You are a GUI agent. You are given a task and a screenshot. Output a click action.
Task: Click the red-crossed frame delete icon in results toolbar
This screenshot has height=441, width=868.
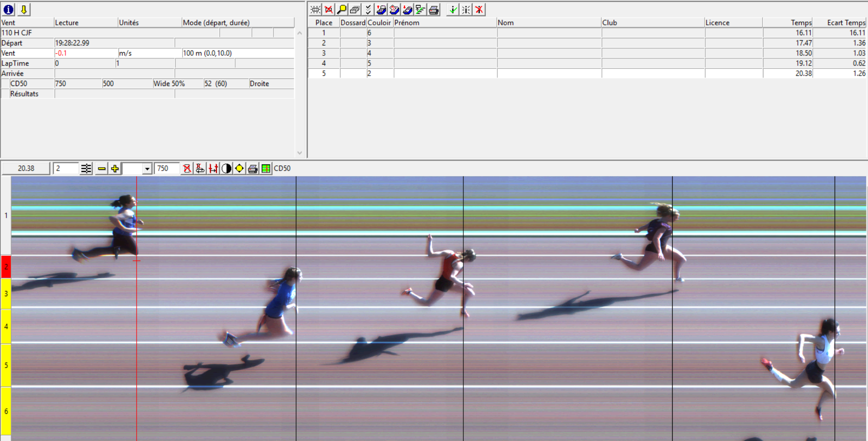coord(329,10)
